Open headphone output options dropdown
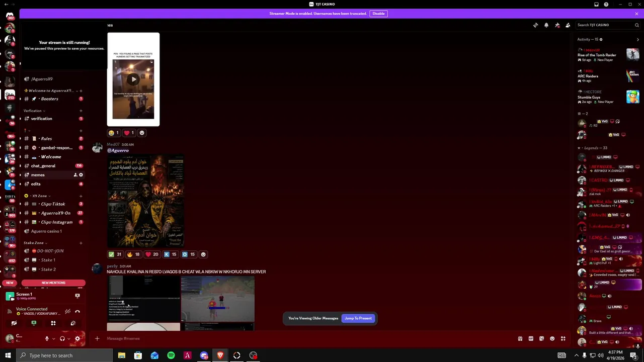The height and width of the screenshot is (362, 644). tap(68, 339)
